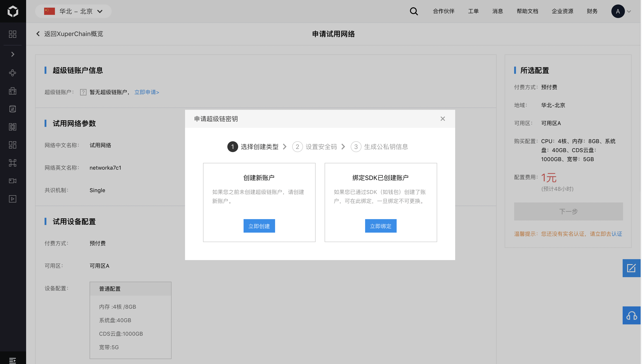Viewport: 642px width, 364px height.
Task: Open the 合作伙伴 menu
Action: pyautogui.click(x=443, y=11)
